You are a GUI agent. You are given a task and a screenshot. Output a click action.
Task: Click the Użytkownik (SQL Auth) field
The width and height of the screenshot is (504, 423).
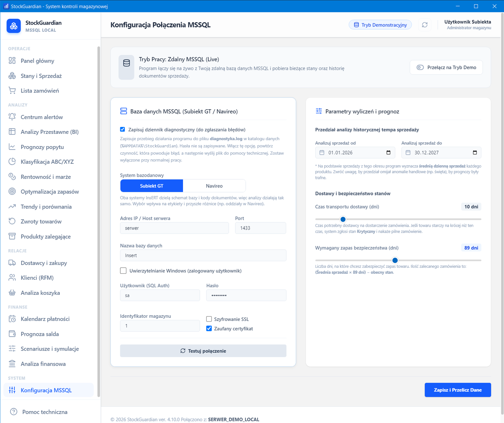pos(160,295)
